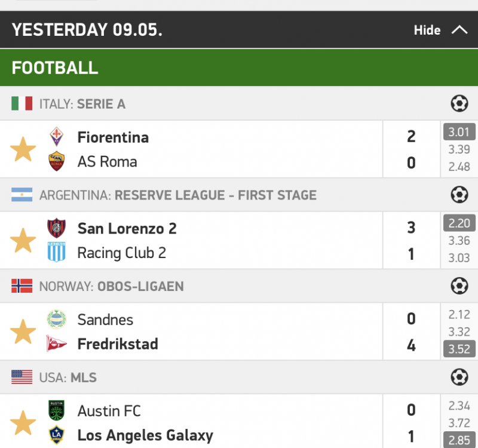Click the MLS football icon
This screenshot has height=448, width=478.
click(x=459, y=377)
